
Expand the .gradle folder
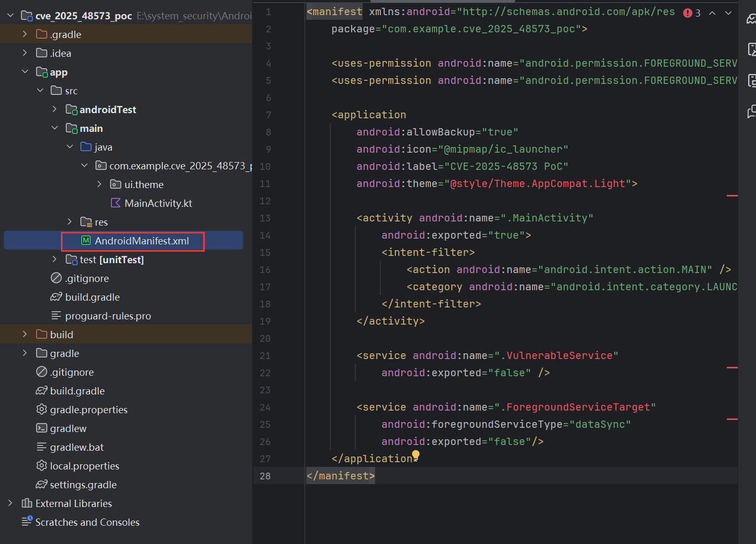[24, 34]
